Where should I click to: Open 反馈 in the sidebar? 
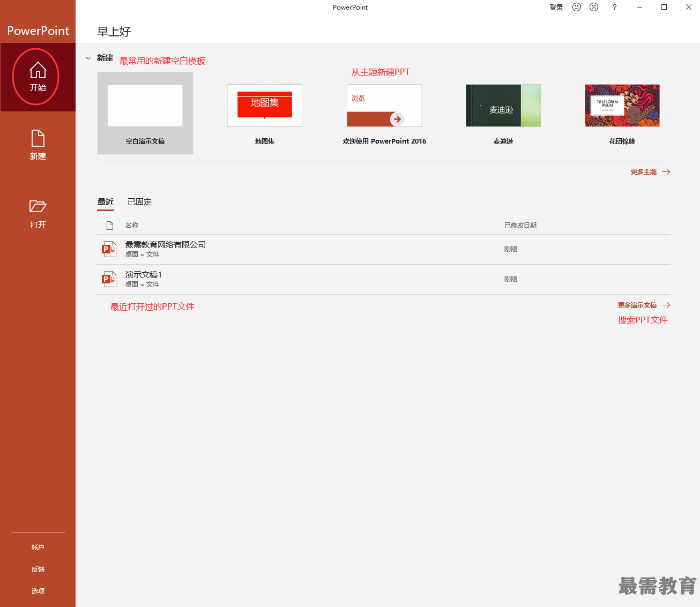(38, 569)
